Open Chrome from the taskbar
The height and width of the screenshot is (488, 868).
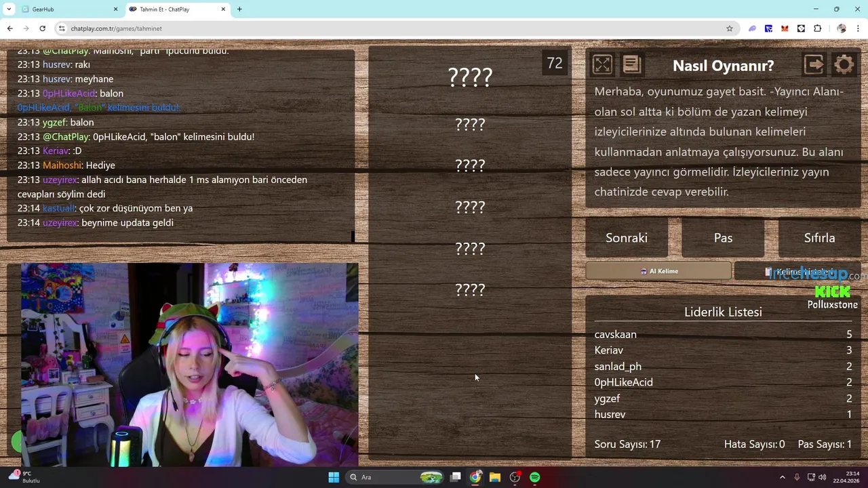tap(475, 477)
